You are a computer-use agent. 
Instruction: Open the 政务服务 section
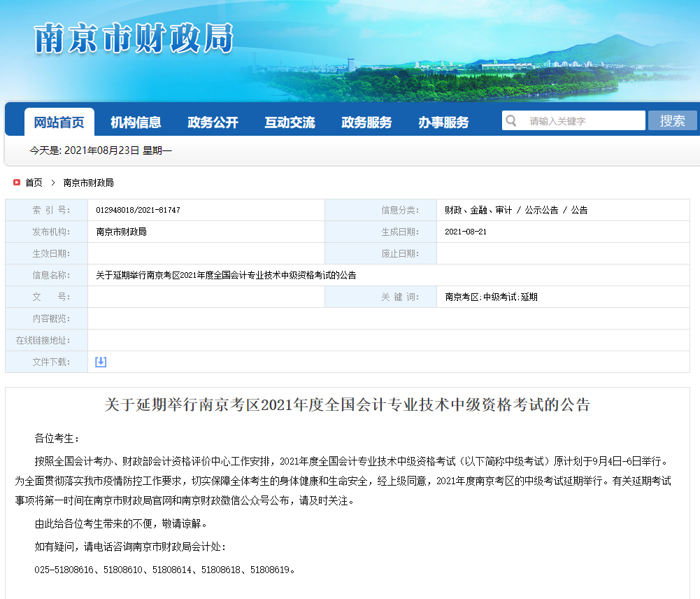point(366,122)
